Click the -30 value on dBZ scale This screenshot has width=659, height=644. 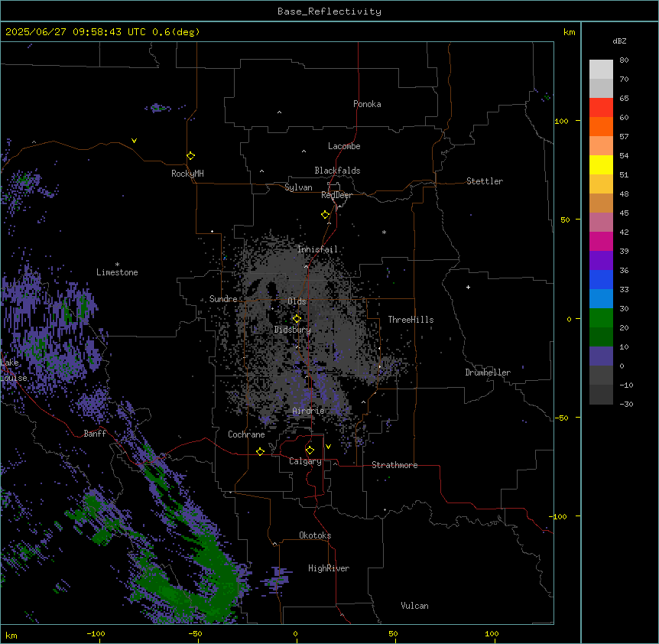626,404
